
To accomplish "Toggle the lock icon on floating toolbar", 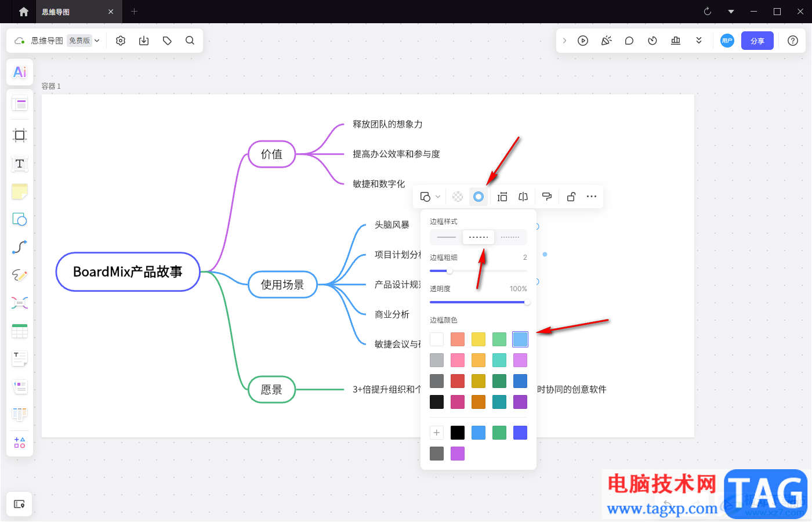I will [x=571, y=197].
